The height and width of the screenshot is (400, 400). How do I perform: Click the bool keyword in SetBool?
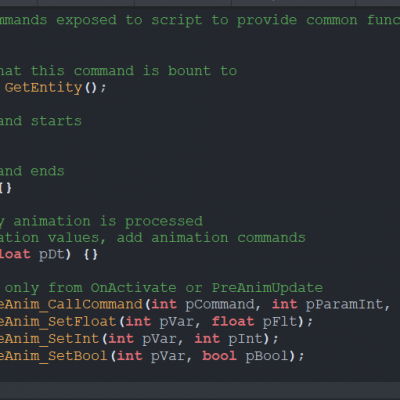click(219, 356)
